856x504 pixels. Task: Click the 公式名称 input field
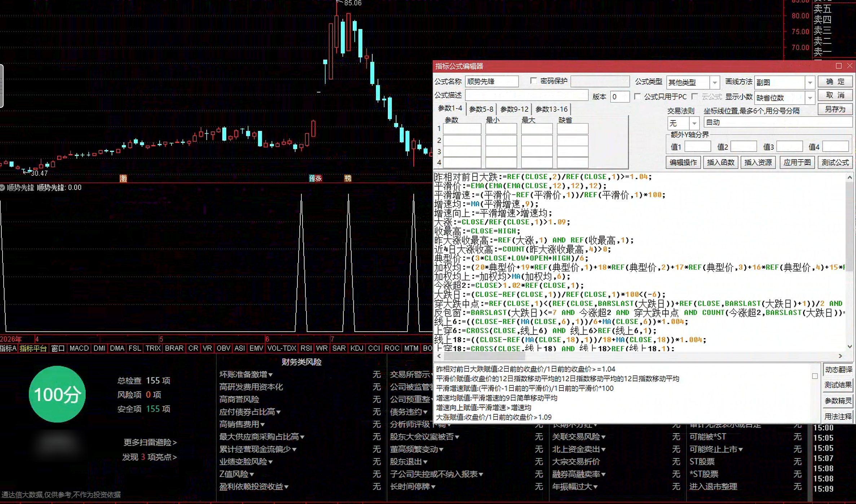pyautogui.click(x=492, y=81)
